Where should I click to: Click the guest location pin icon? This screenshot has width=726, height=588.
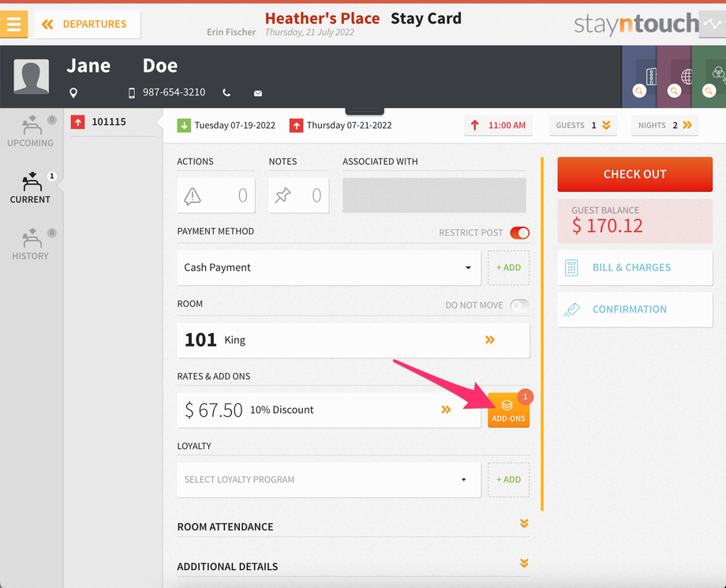[x=73, y=93]
